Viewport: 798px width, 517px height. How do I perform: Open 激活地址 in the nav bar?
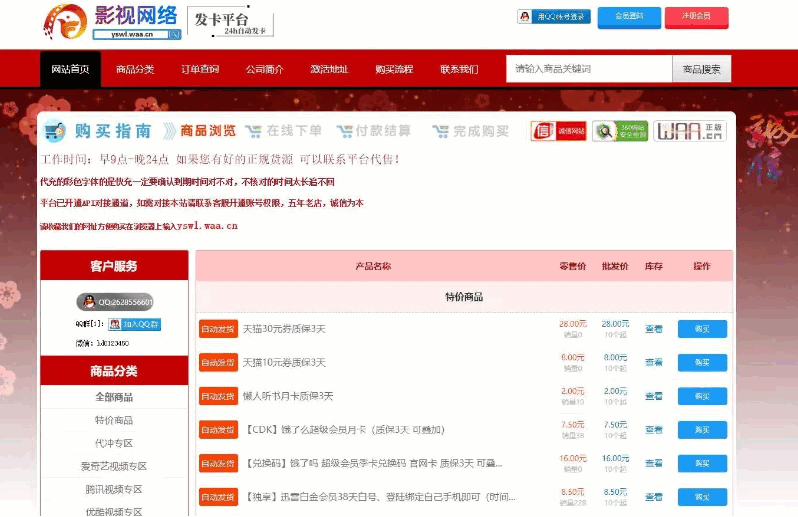point(329,69)
